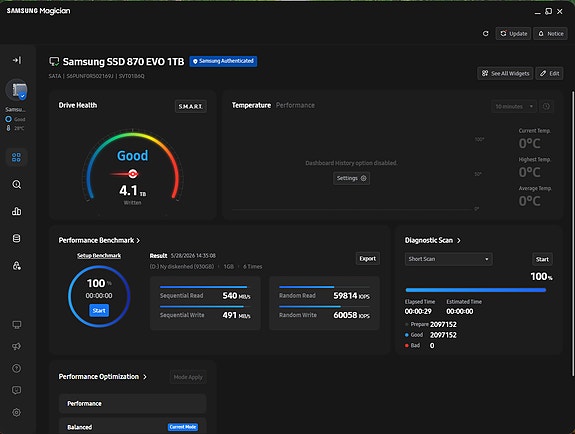The image size is (575, 434).
Task: Expand the sidebar with the arrow icon
Action: coord(17,60)
